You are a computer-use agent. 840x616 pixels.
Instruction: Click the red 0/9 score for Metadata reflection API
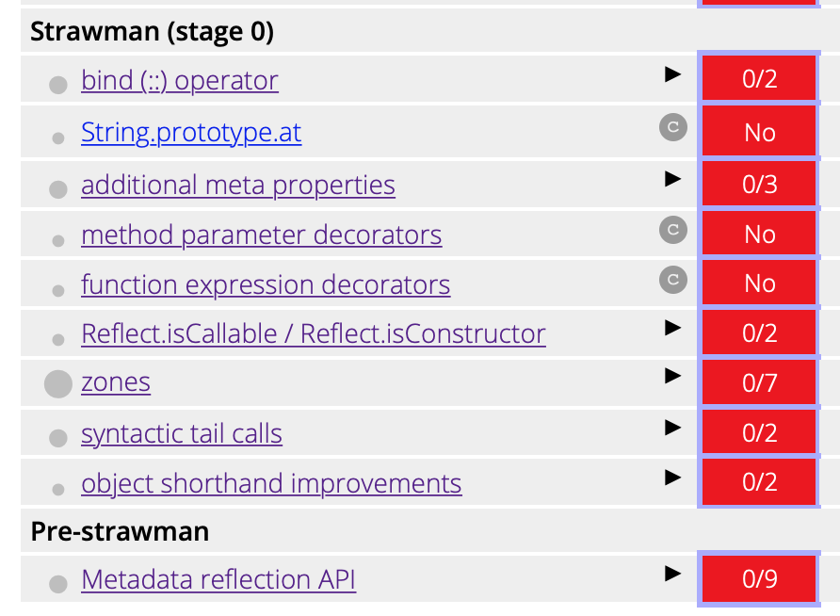[x=759, y=579]
